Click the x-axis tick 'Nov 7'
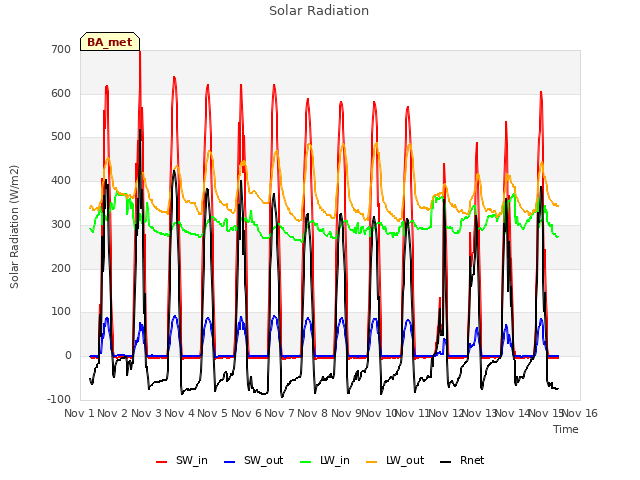 pyautogui.click(x=279, y=413)
